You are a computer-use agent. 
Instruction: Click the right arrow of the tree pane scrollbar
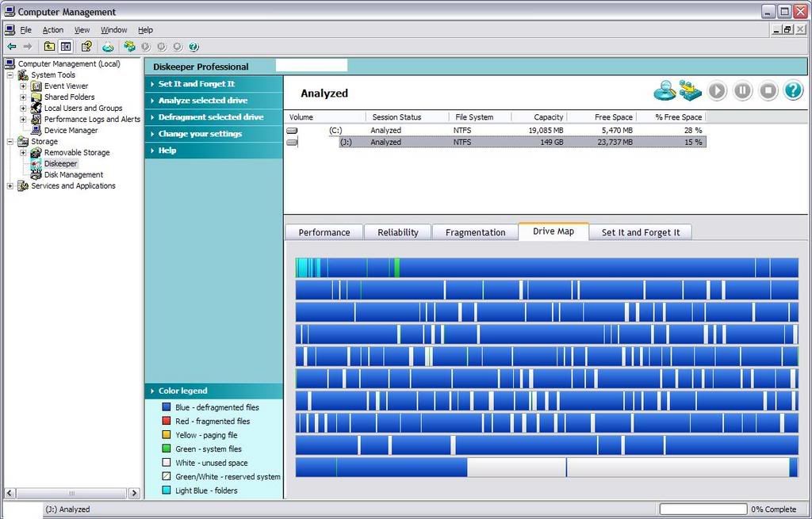[134, 493]
